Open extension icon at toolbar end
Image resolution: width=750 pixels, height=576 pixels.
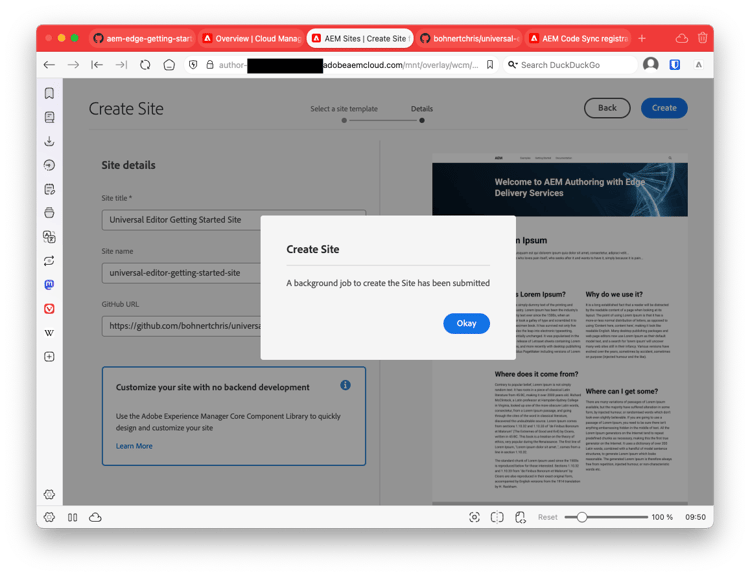(x=699, y=65)
